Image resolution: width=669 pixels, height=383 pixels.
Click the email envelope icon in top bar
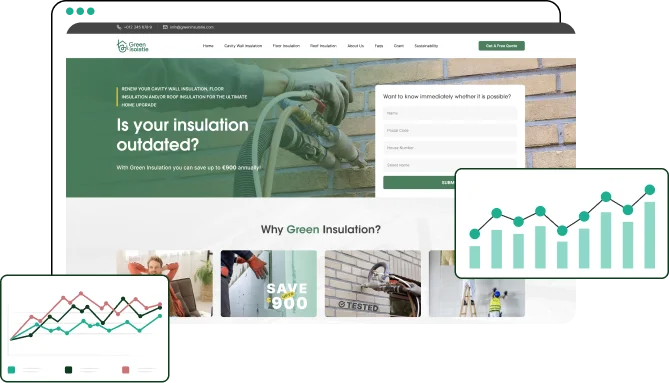point(165,27)
